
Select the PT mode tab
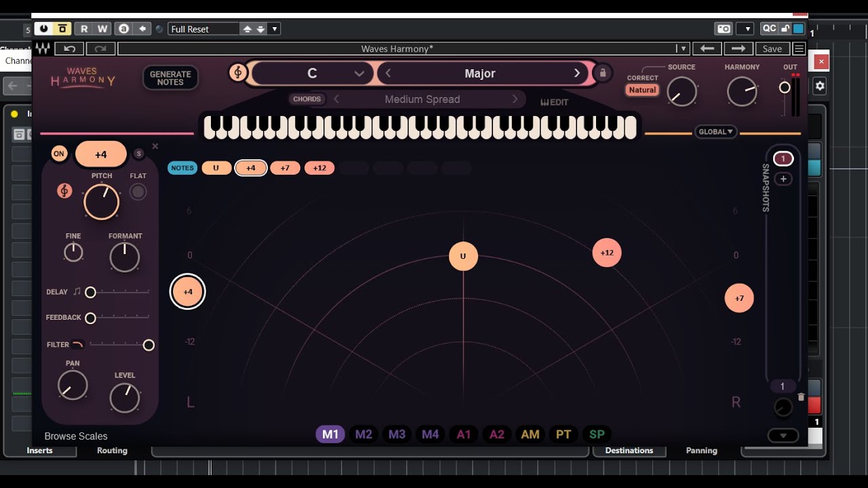point(564,434)
